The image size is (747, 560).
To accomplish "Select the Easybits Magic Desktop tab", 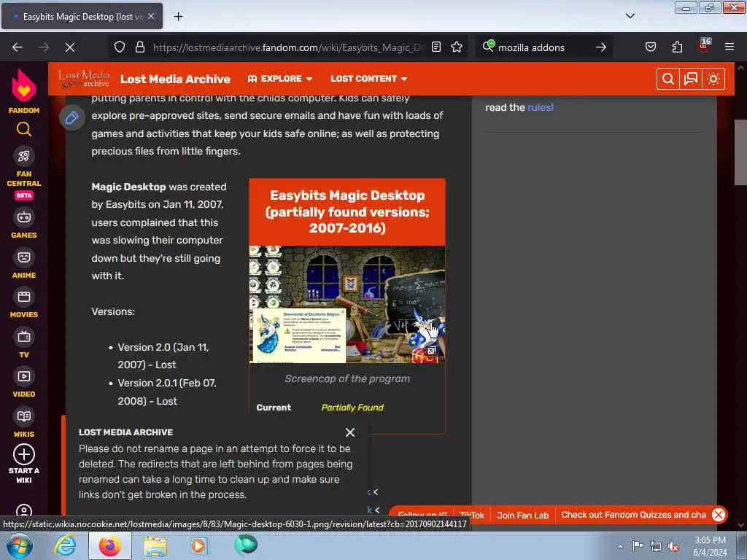I will pyautogui.click(x=82, y=17).
